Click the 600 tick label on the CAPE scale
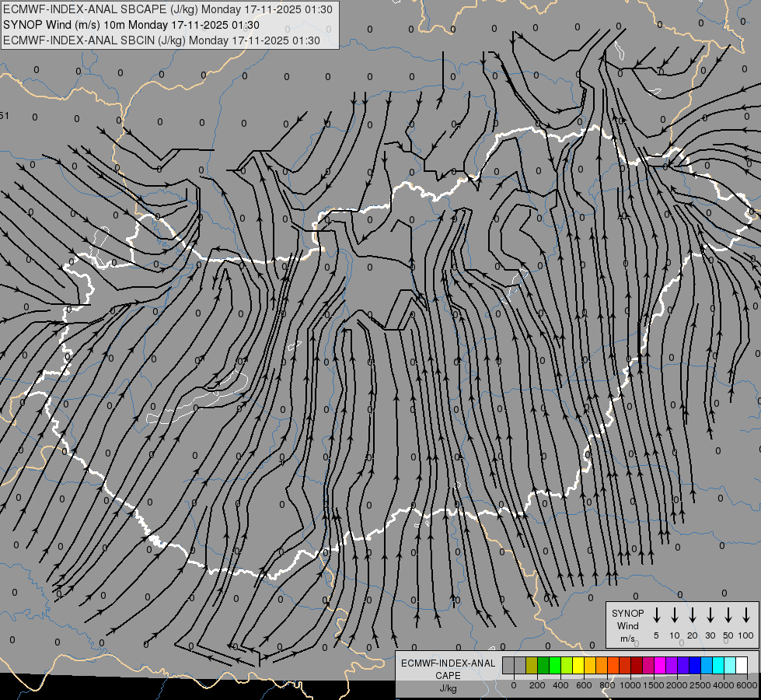 coord(584,685)
